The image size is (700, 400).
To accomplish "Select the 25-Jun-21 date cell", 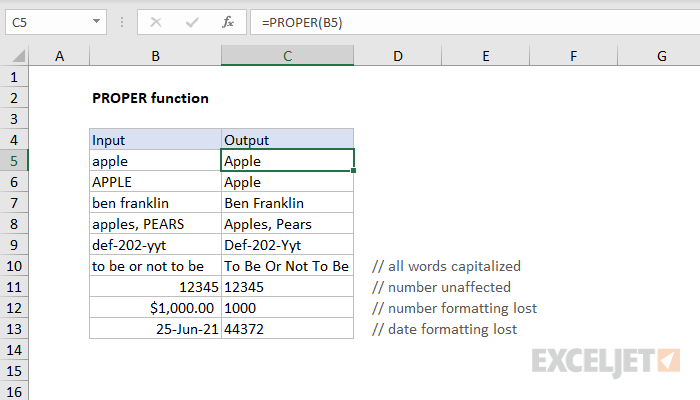I will [x=155, y=329].
